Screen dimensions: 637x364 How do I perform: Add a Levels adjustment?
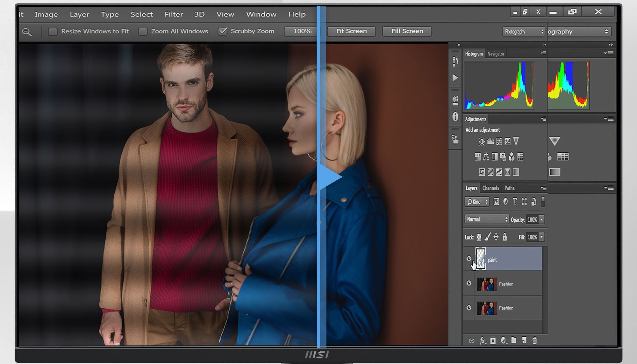[x=490, y=141]
